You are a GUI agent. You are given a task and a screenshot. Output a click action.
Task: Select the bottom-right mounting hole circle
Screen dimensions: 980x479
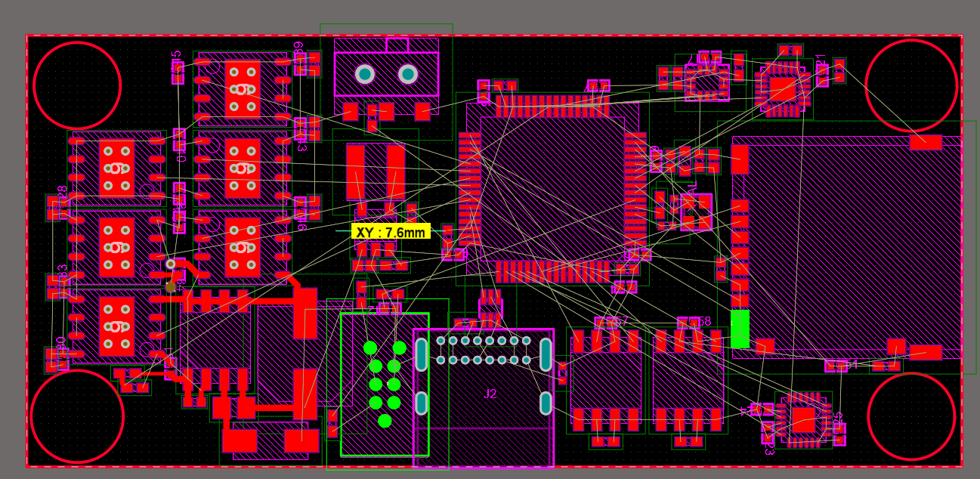click(910, 416)
